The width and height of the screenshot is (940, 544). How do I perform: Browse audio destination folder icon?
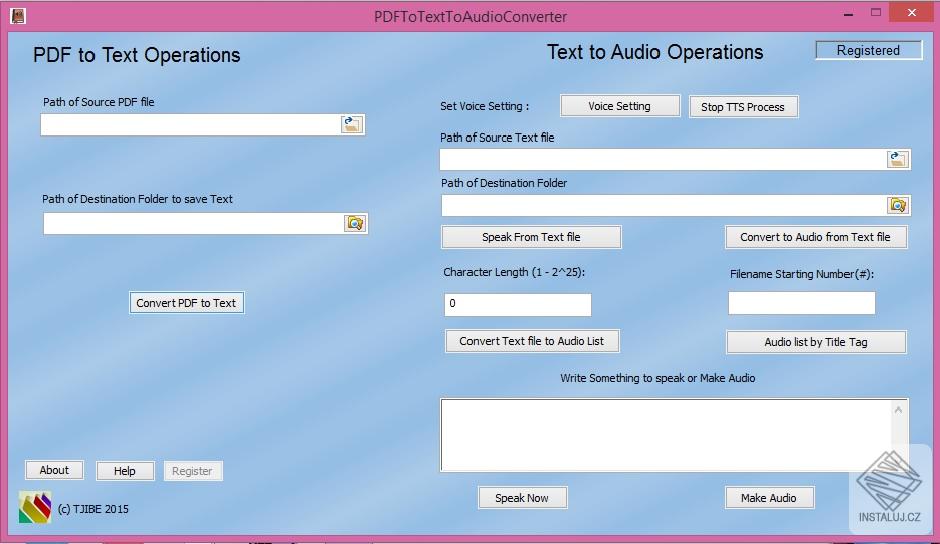click(x=897, y=205)
